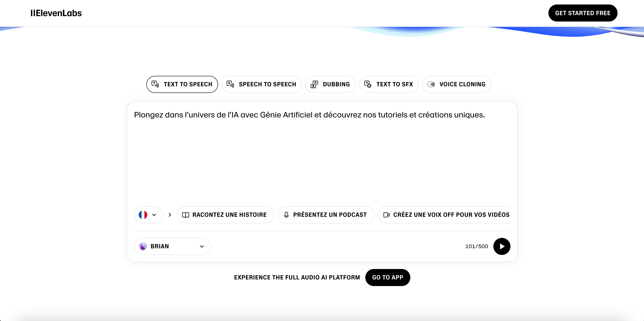Expand the chevron next to the language selector
The height and width of the screenshot is (321, 644).
point(170,215)
